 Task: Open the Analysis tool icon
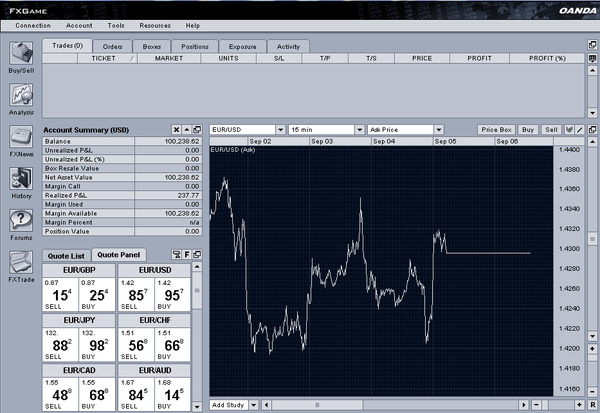pyautogui.click(x=21, y=95)
